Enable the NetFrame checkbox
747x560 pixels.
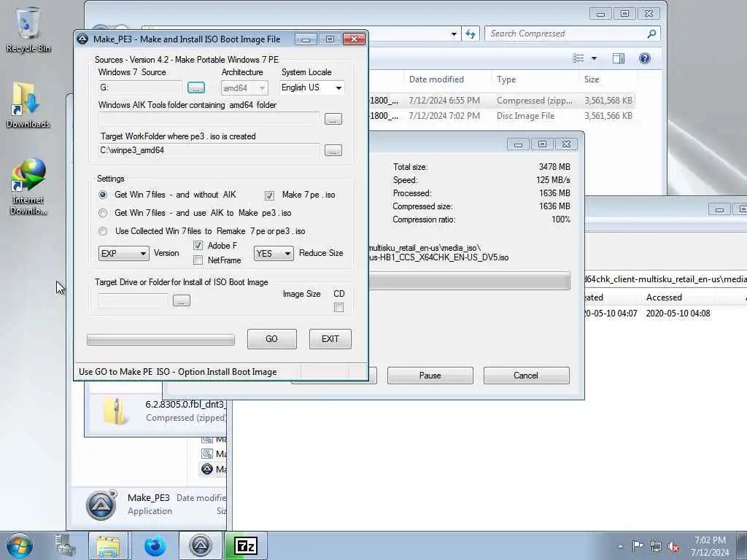tap(198, 260)
